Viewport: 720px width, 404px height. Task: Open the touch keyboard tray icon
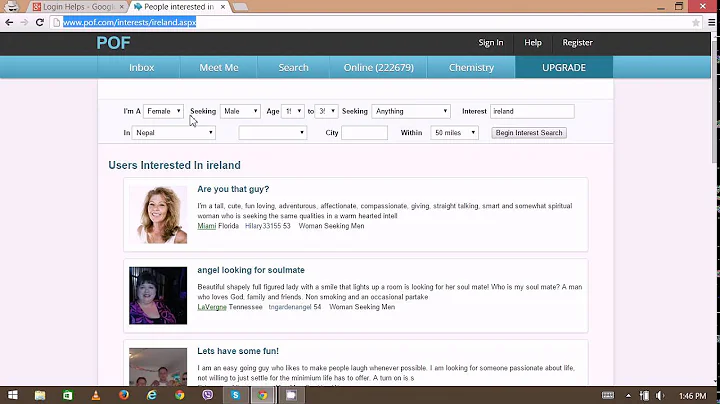coord(608,395)
